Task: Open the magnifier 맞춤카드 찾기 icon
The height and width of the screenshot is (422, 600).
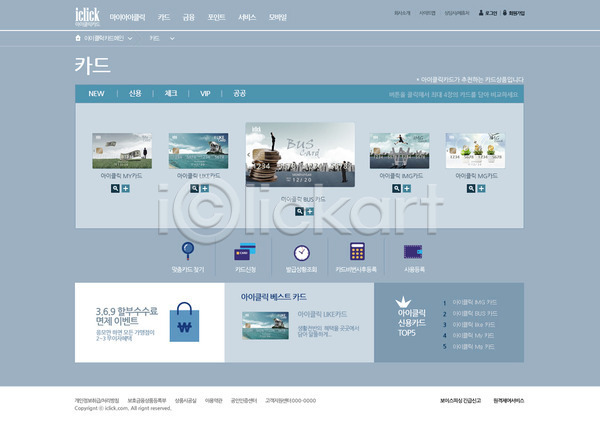Action: (x=187, y=251)
